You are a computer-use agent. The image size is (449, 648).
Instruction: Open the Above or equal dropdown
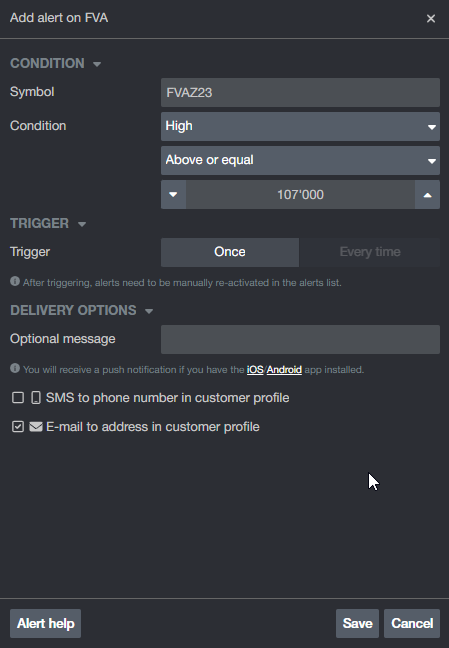pyautogui.click(x=301, y=160)
